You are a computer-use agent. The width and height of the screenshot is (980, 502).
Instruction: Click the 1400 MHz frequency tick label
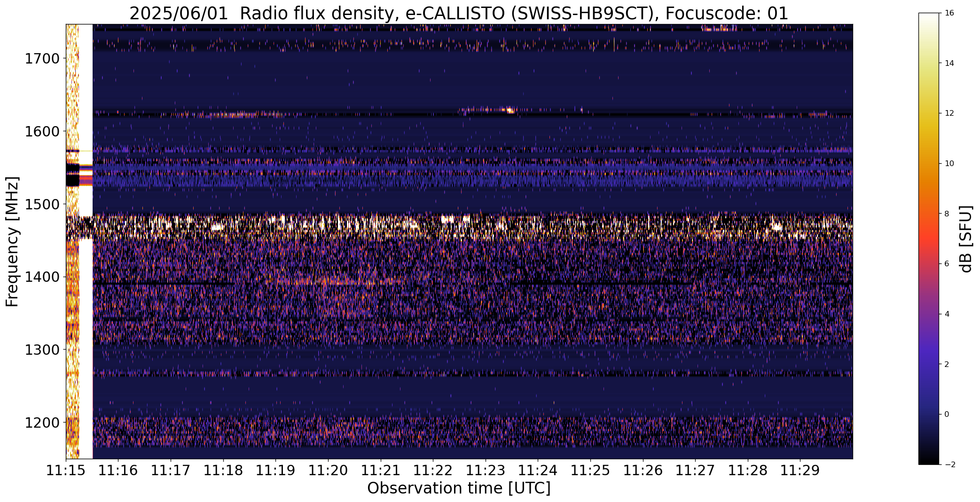point(42,277)
